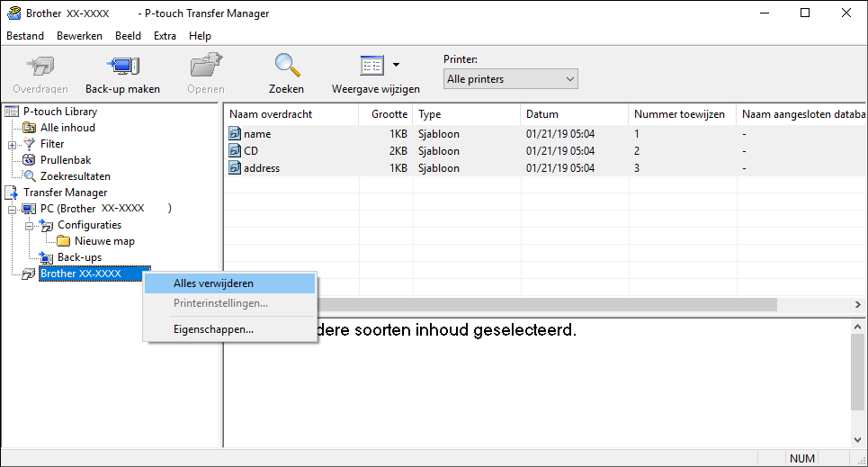Screen dimensions: 868x467
Task: Click the Overdragen transfer icon
Action: [x=40, y=66]
